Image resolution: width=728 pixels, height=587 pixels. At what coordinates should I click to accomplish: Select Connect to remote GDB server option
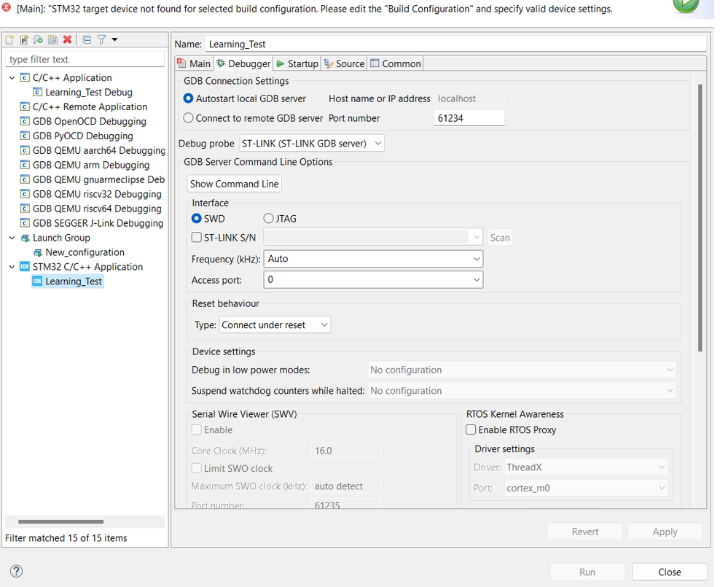tap(189, 118)
